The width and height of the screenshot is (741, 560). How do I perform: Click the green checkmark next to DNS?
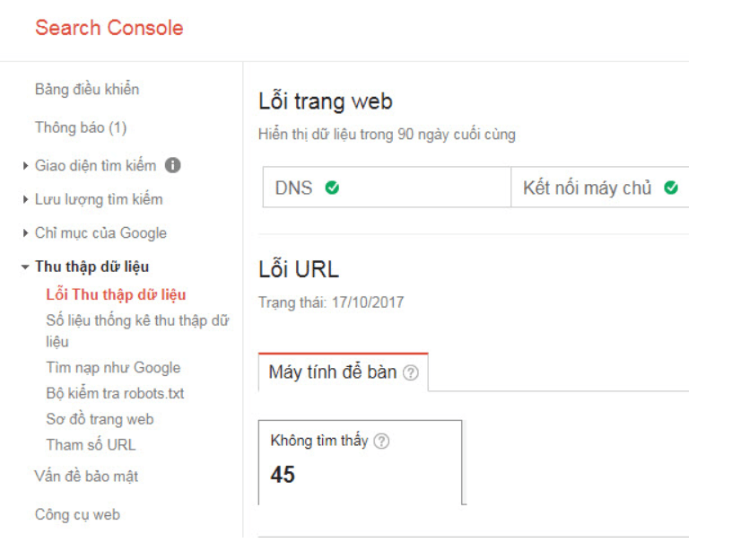332,188
